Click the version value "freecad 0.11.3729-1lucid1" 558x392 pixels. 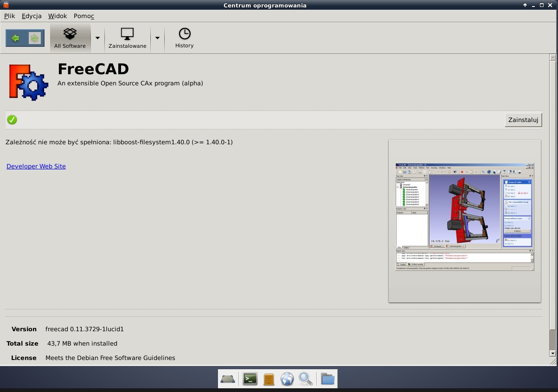pos(84,329)
